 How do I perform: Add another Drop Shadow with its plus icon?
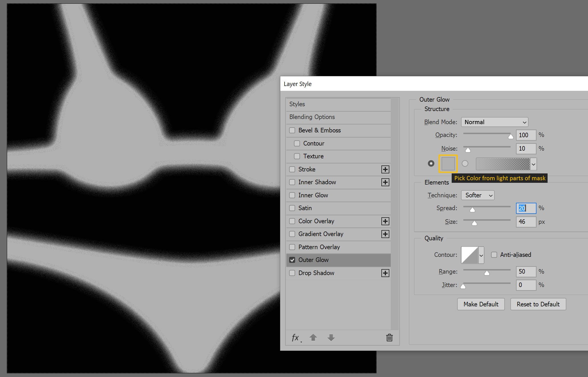(x=385, y=273)
